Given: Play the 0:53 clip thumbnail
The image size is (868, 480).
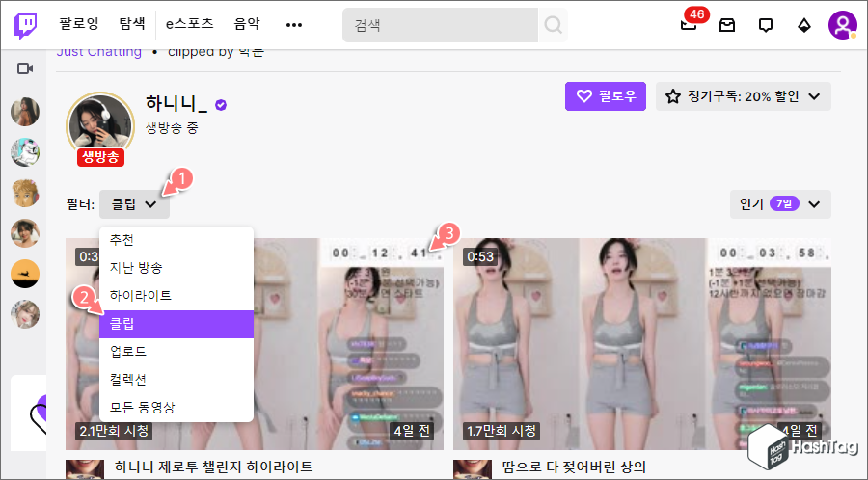Looking at the screenshot, I should click(x=641, y=343).
